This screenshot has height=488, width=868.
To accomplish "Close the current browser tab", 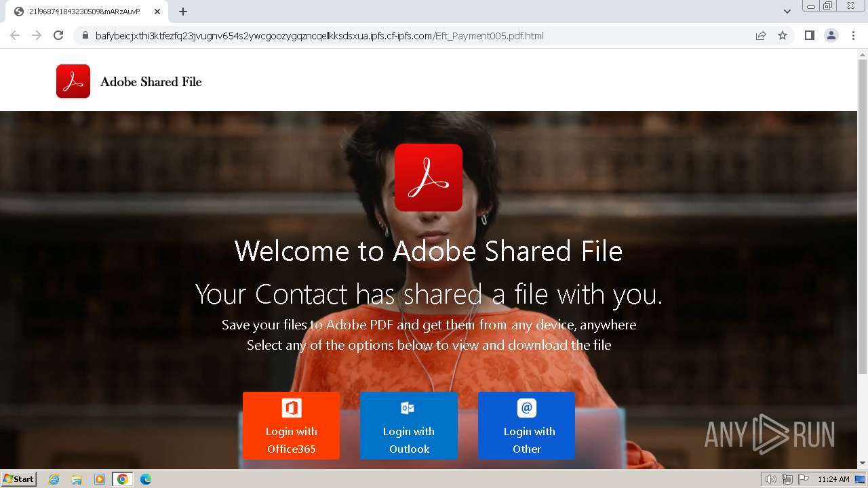I will (157, 12).
